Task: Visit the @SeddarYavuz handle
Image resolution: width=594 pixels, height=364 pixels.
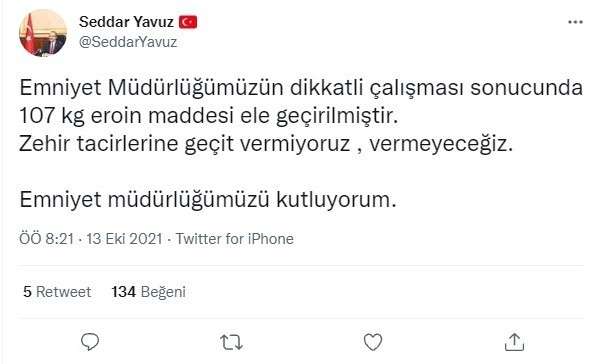Action: coord(128,42)
